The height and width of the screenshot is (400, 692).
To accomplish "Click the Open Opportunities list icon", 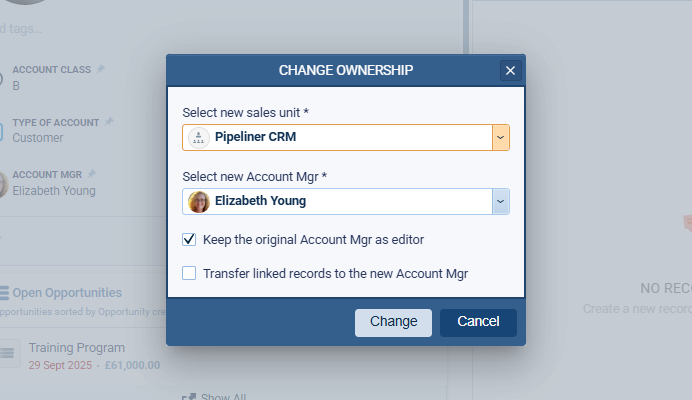I will [x=4, y=293].
